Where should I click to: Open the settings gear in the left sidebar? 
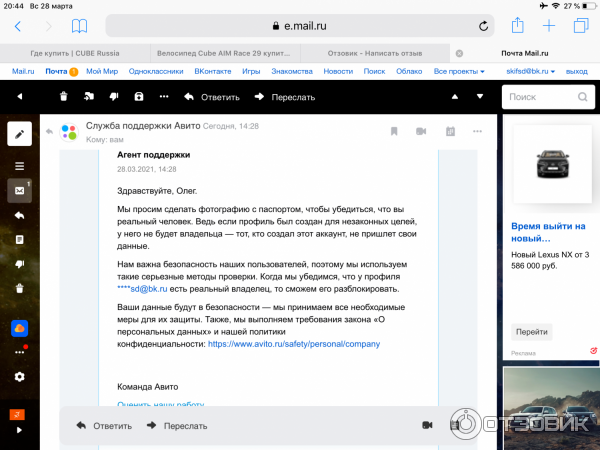point(19,376)
